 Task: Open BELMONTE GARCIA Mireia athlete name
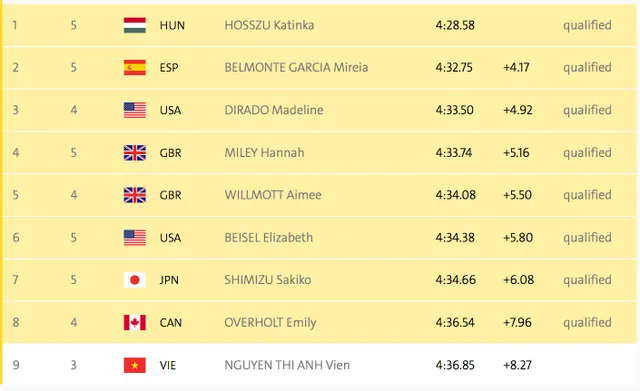tap(296, 67)
